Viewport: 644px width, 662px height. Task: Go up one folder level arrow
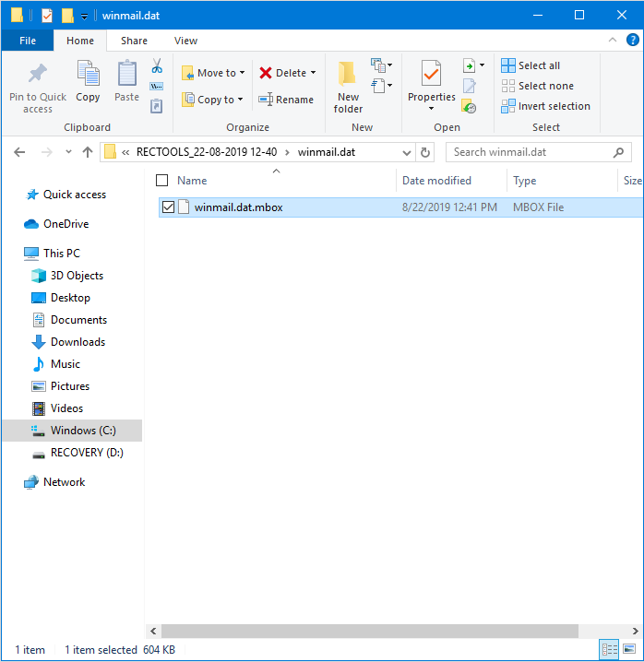pyautogui.click(x=88, y=152)
